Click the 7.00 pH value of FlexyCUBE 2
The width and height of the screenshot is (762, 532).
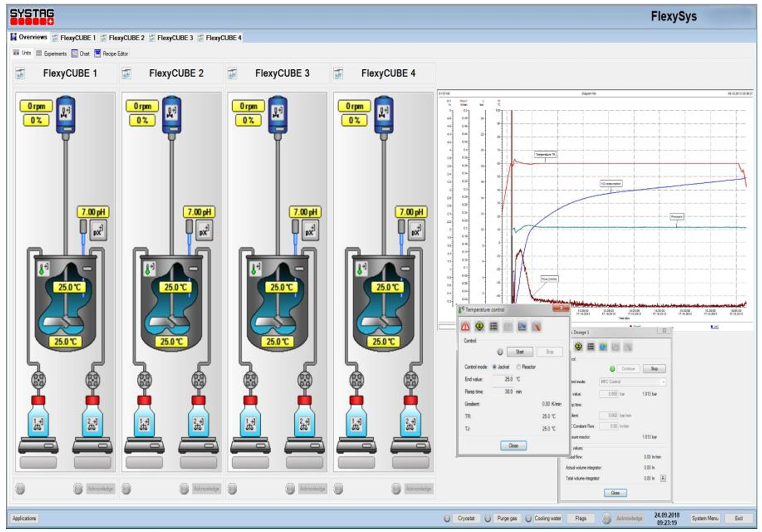[x=199, y=212]
